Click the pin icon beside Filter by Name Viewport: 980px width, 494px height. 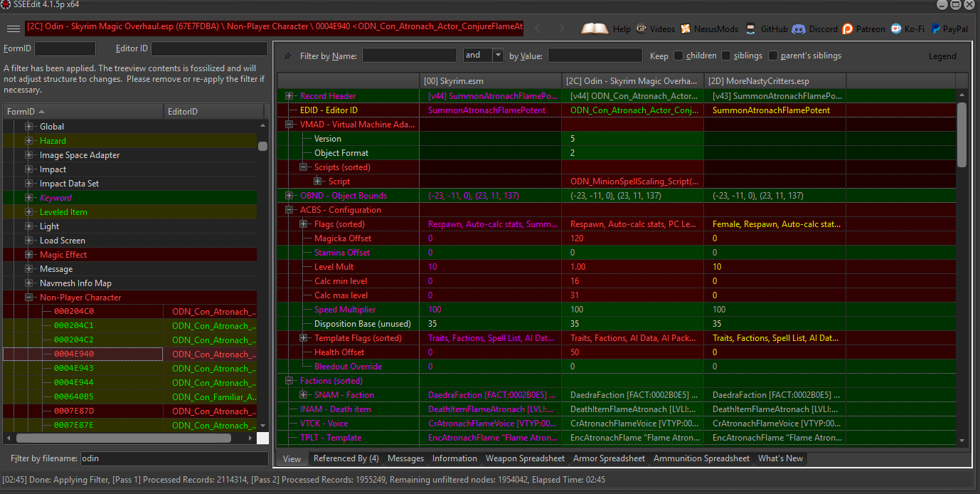[287, 56]
